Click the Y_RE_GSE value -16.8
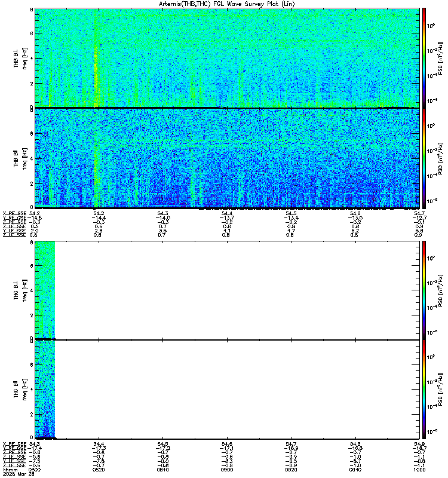Screen dimensions: 448x478 pos(355,449)
